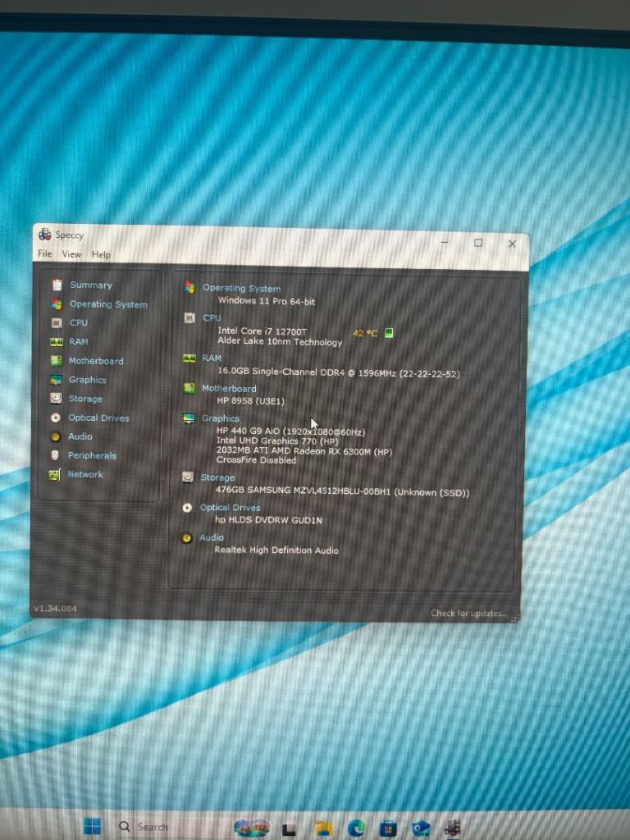Click the CrossFire Disabled text
This screenshot has width=630, height=840.
point(256,460)
